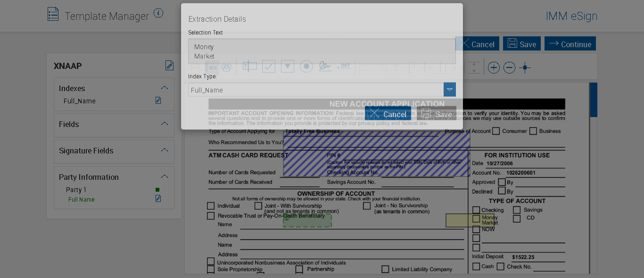Click the crosshair icon next to zoom out
This screenshot has height=278, width=644.
pos(525,67)
